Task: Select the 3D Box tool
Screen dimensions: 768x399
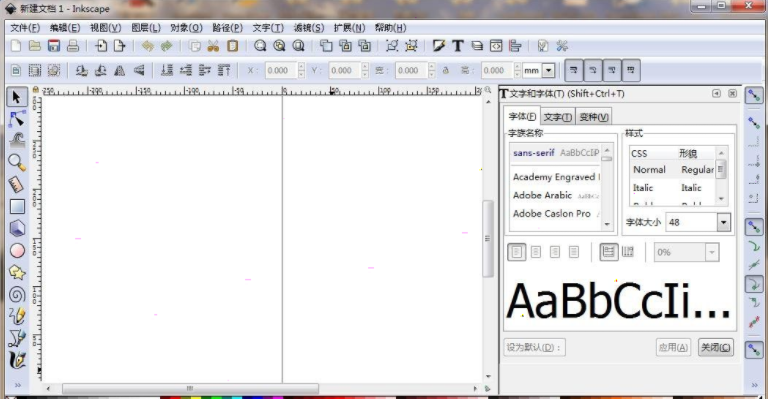Action: click(x=17, y=229)
